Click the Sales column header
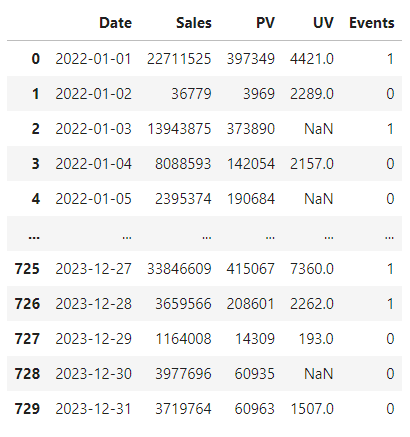Viewport: 410px width, 437px height. 194,23
